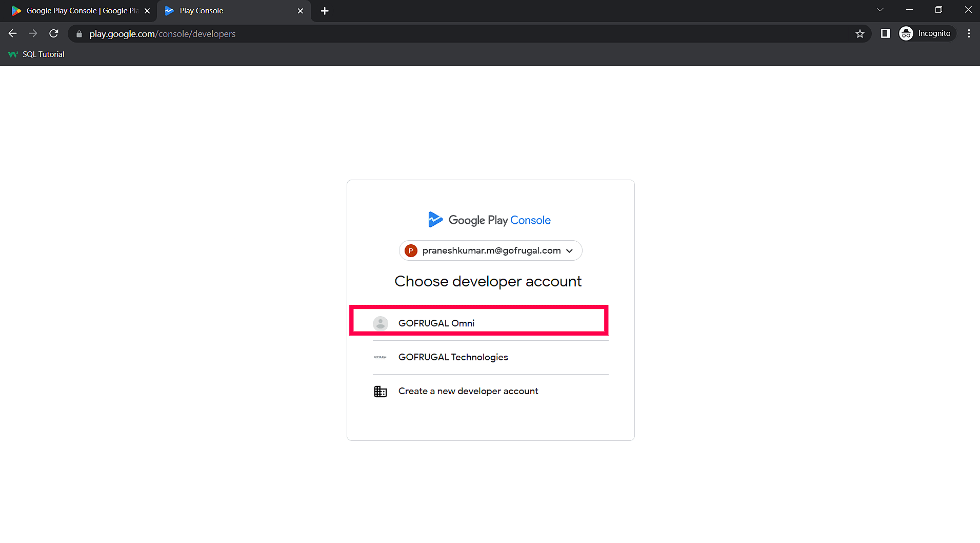Click the browser forward arrow
The image size is (980, 543).
click(x=33, y=33)
